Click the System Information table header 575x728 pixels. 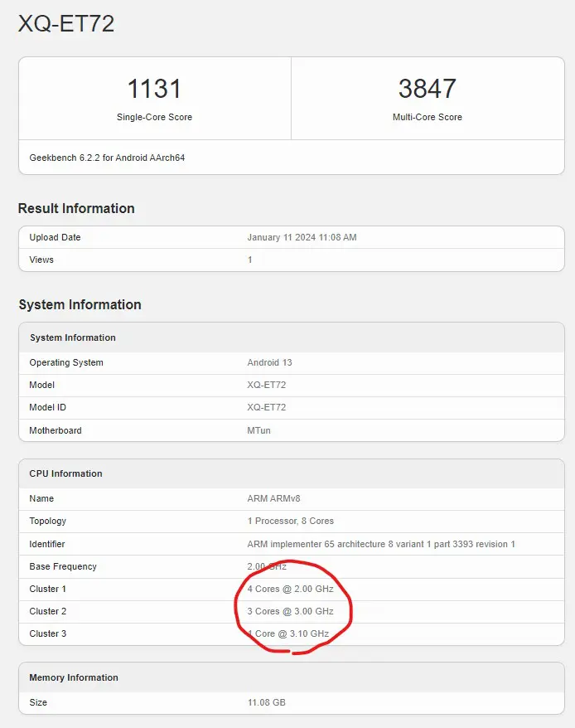(x=73, y=337)
